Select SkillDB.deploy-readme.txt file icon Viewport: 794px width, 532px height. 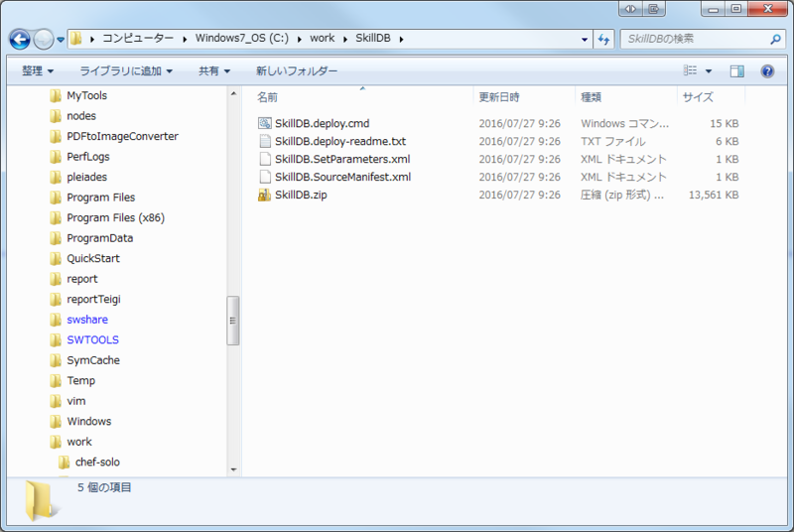[x=265, y=141]
